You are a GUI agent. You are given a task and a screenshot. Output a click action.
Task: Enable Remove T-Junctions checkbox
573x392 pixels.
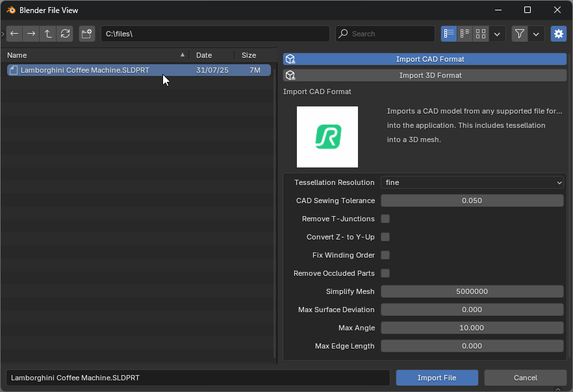point(385,219)
